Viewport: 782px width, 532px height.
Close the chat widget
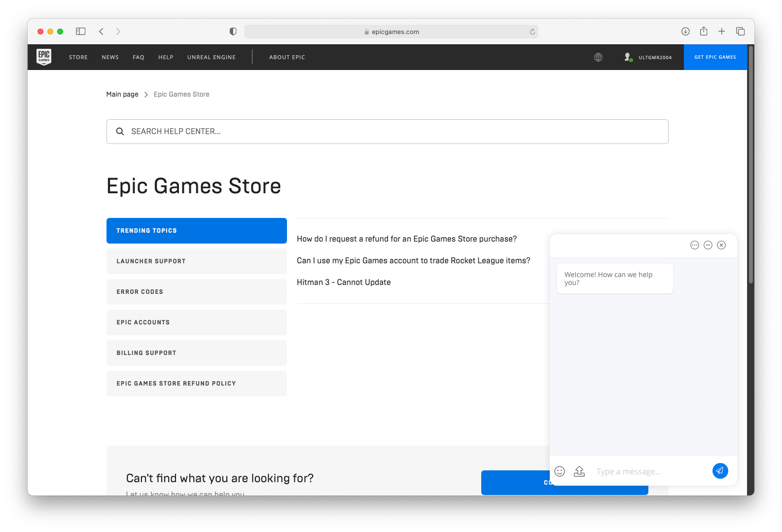click(721, 245)
